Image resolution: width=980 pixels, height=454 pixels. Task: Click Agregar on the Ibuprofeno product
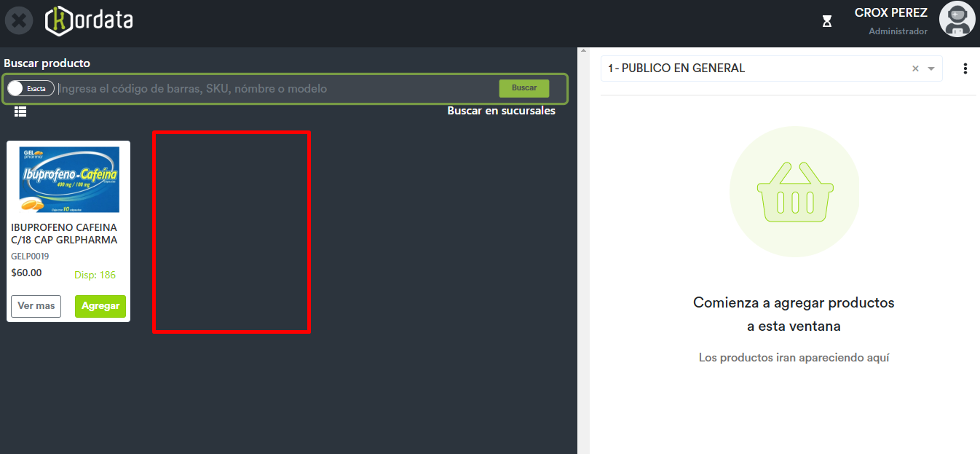[100, 306]
